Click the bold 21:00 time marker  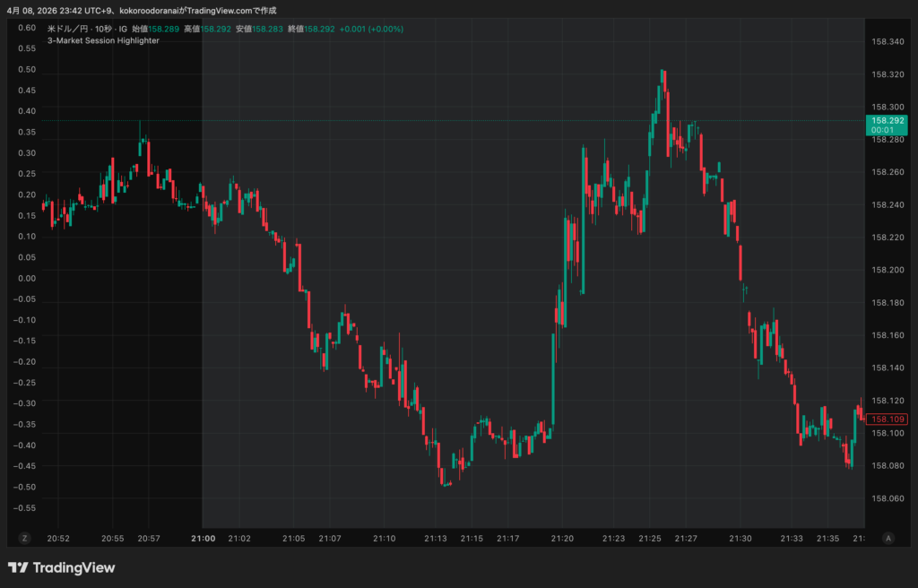point(203,539)
